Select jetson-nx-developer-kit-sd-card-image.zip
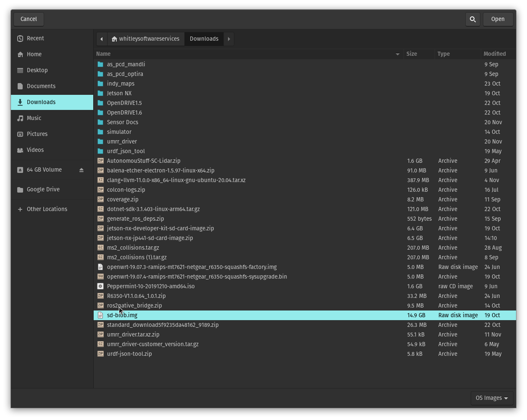Screen dimensions: 527x420 (305, 228)
